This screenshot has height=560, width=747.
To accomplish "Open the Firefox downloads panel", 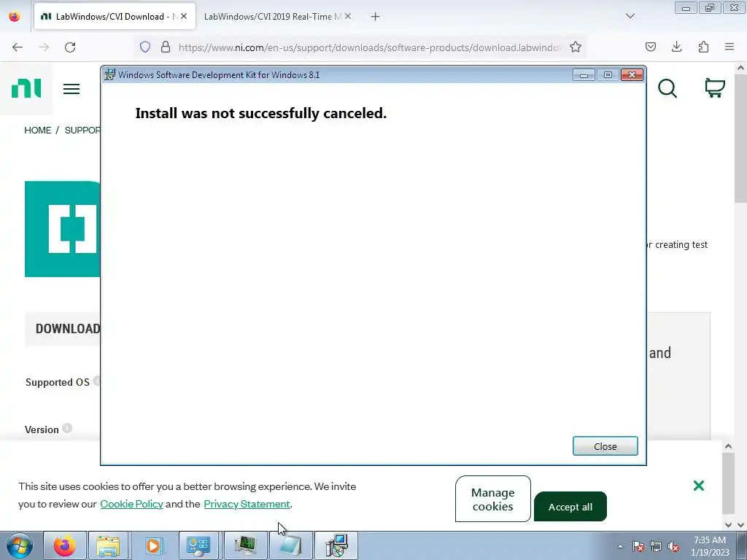I will click(676, 47).
